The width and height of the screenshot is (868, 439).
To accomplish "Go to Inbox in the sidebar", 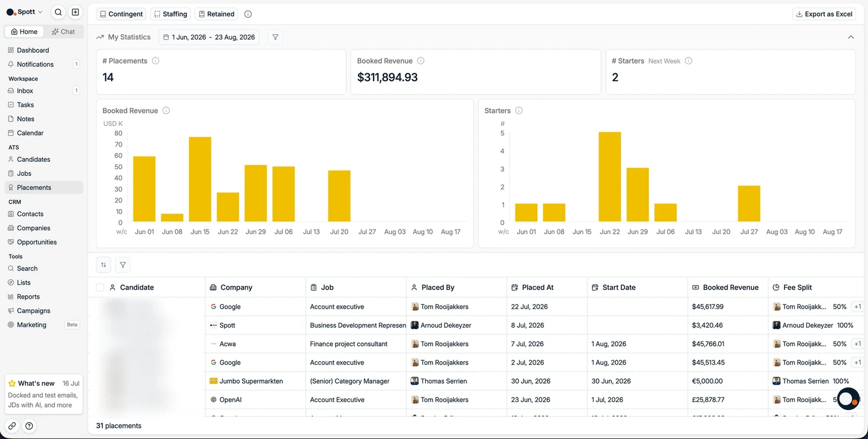I will click(43, 91).
